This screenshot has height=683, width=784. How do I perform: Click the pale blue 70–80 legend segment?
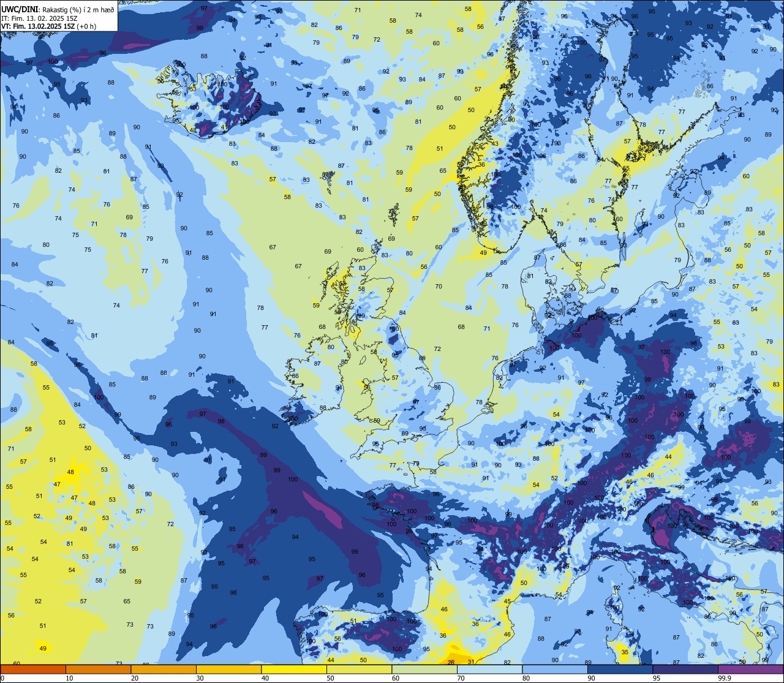coord(489,669)
